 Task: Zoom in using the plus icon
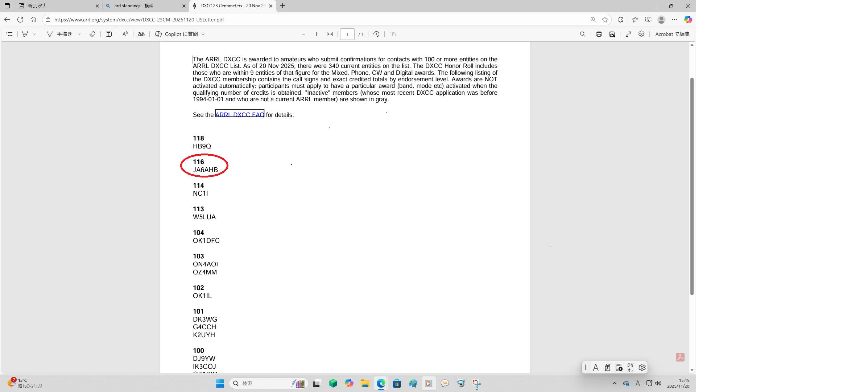(316, 34)
